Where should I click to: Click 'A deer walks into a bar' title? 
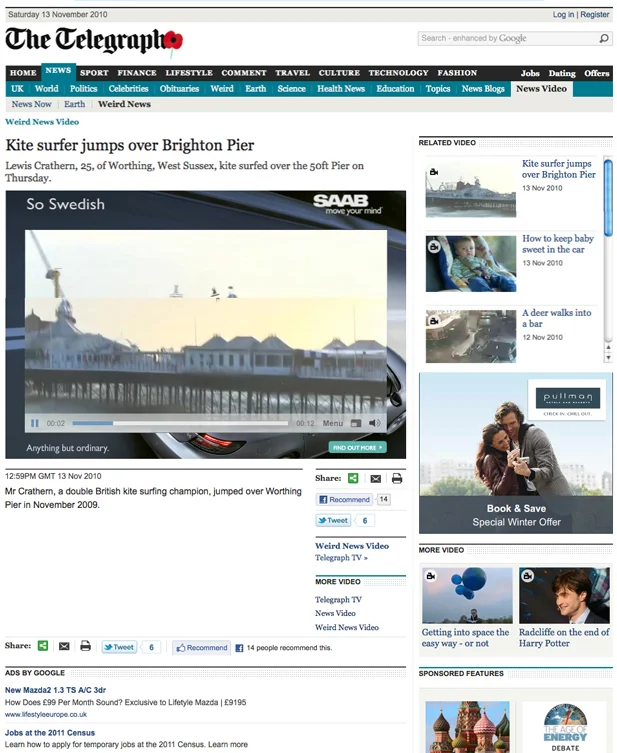pyautogui.click(x=557, y=318)
